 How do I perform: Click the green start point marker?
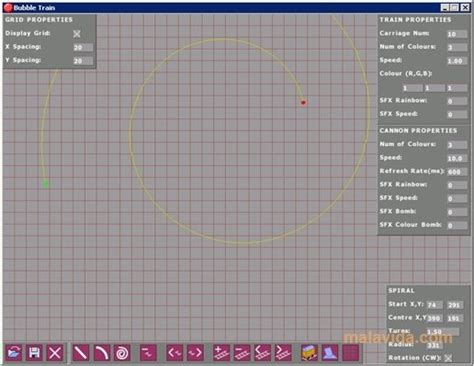(46, 183)
